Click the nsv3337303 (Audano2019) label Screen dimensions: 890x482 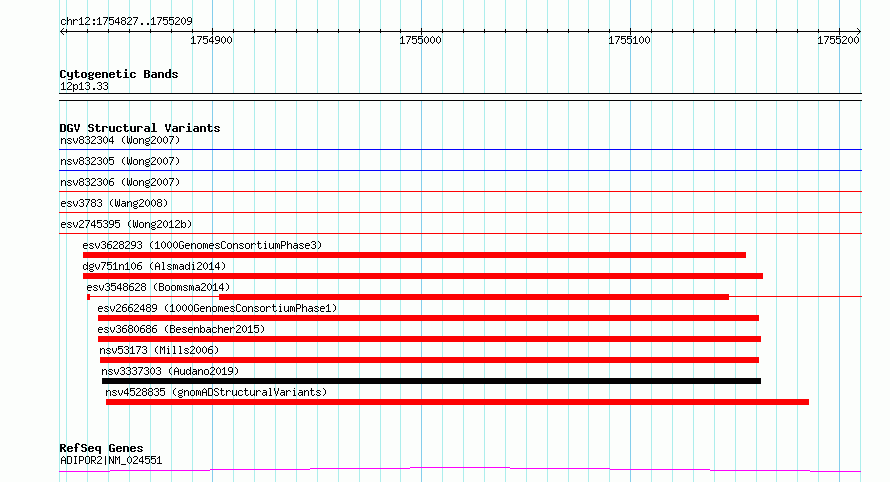tap(170, 371)
